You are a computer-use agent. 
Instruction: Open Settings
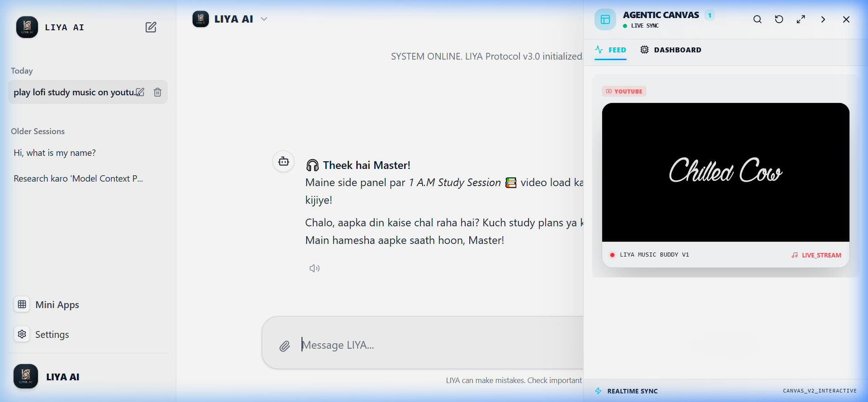[42, 334]
